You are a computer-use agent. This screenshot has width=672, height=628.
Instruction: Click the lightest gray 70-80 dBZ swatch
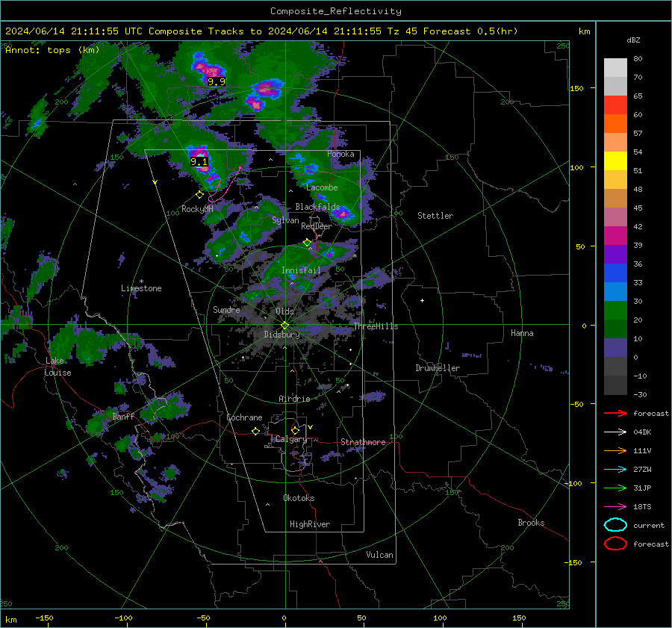(x=615, y=68)
